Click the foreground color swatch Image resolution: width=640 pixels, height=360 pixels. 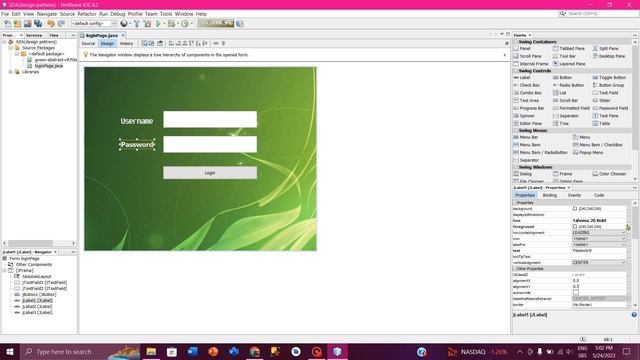tap(575, 227)
